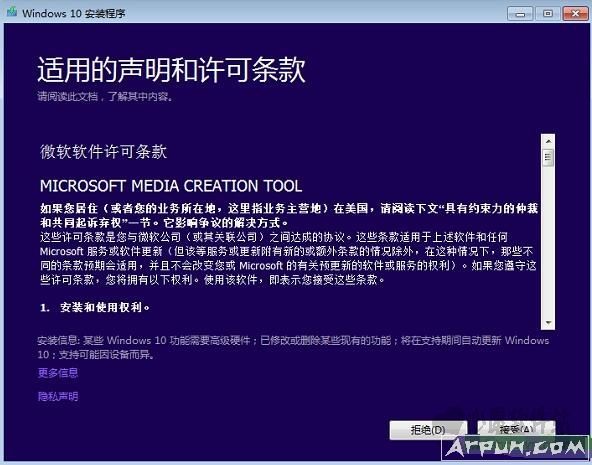Click the text MICROSOFT MEDIA CREATION TOOL
592x465 pixels.
[x=171, y=186]
